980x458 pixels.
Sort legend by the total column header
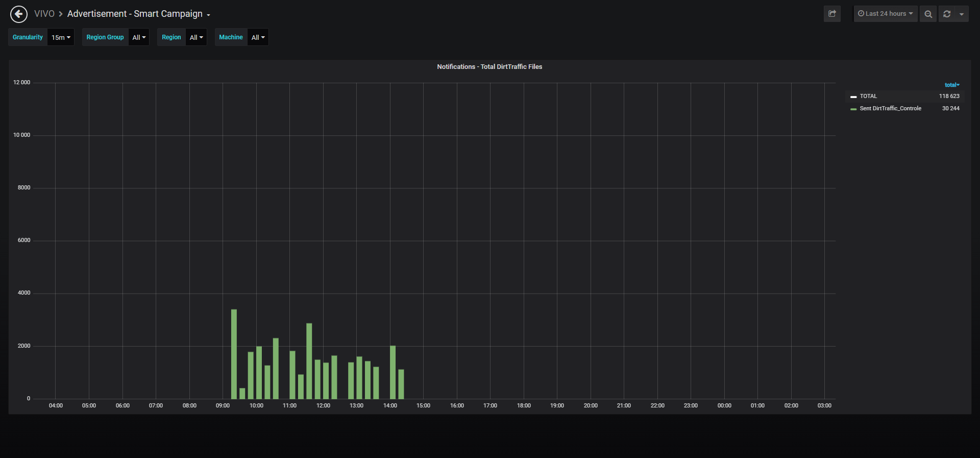[952, 85]
